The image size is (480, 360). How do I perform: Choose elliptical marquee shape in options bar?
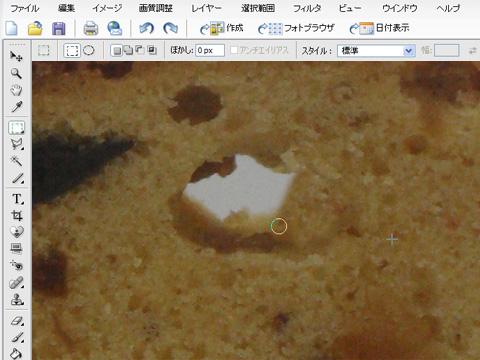89,51
